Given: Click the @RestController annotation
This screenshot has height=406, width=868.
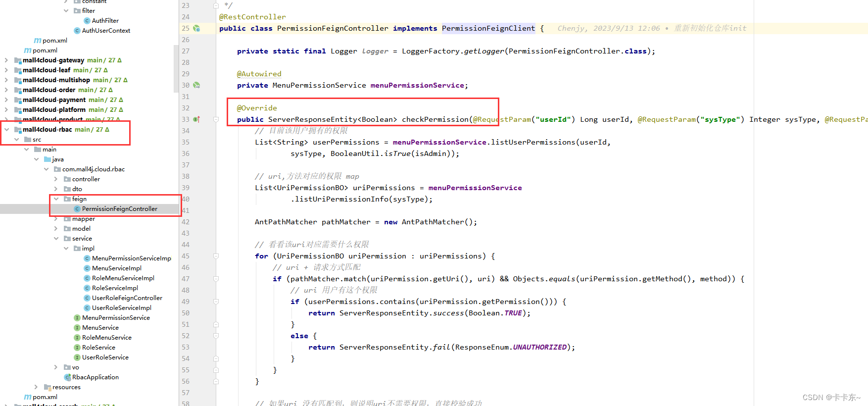Looking at the screenshot, I should coord(252,17).
